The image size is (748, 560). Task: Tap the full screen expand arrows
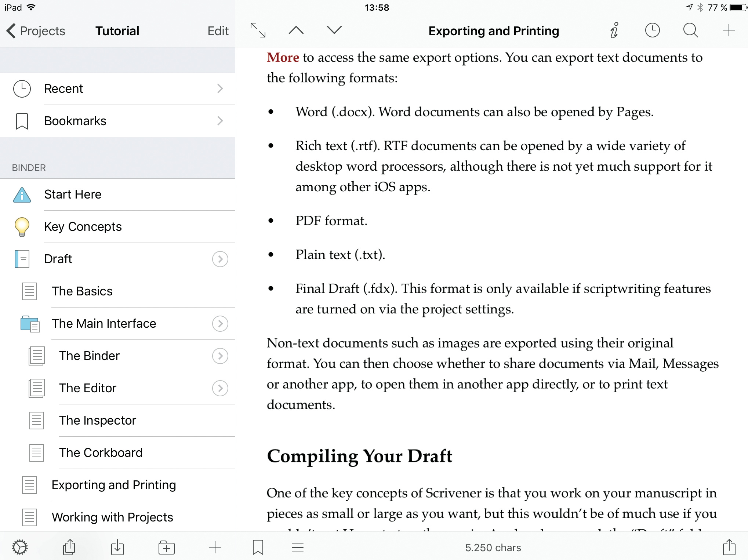[x=258, y=30]
